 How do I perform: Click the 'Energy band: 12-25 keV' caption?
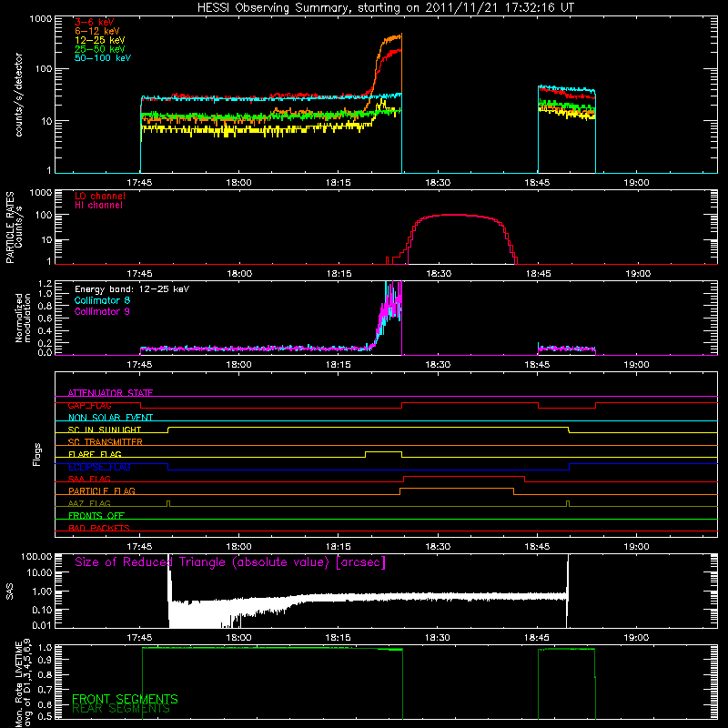(x=132, y=289)
